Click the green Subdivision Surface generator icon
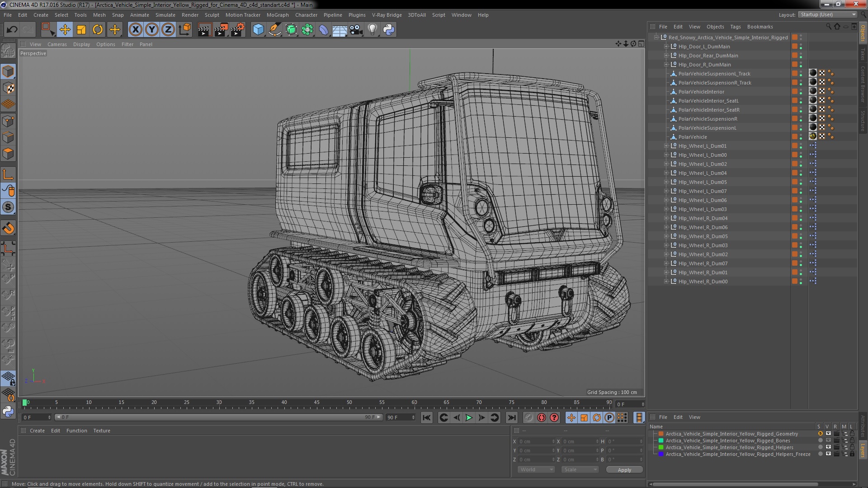Screen dimensions: 868x488 tap(291, 30)
